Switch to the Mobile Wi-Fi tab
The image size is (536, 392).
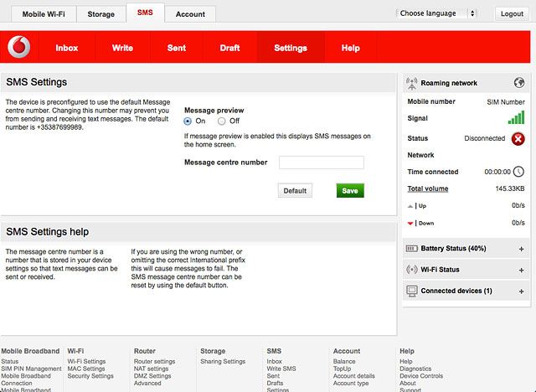click(44, 14)
